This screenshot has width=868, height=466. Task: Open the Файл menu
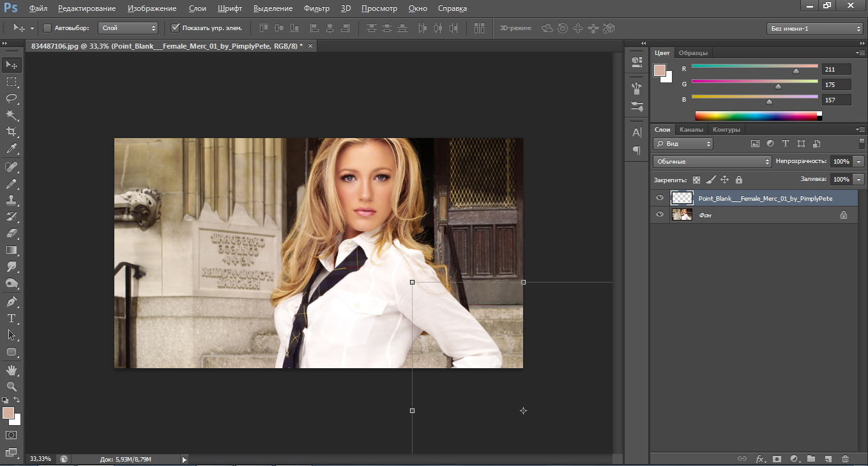38,8
